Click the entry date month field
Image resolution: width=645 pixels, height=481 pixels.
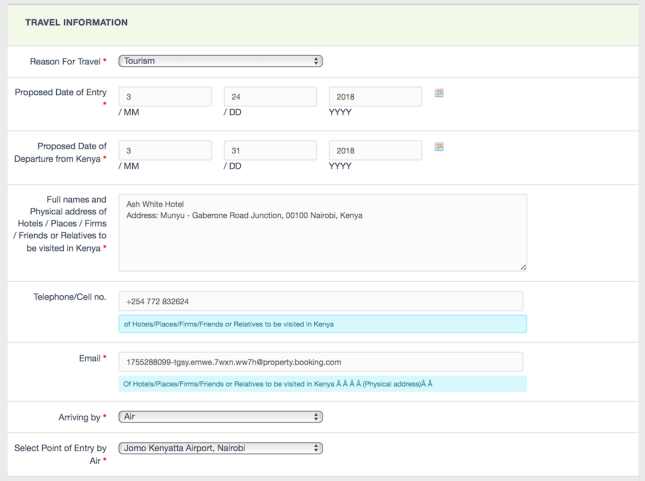pyautogui.click(x=165, y=97)
